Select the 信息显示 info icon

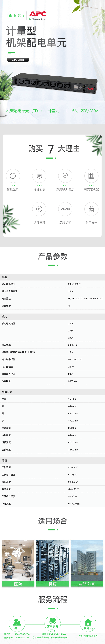(13, 176)
